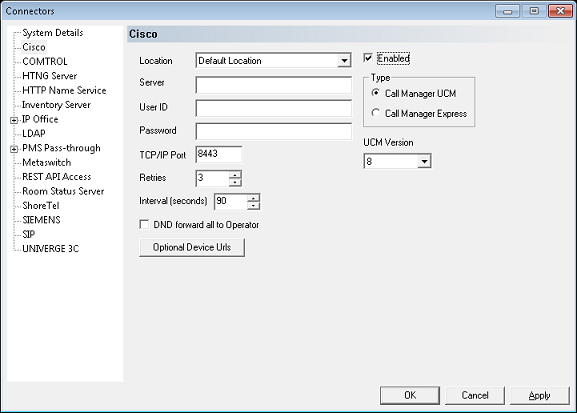
Task: Open UNIVERGE 3C connector
Action: (50, 248)
